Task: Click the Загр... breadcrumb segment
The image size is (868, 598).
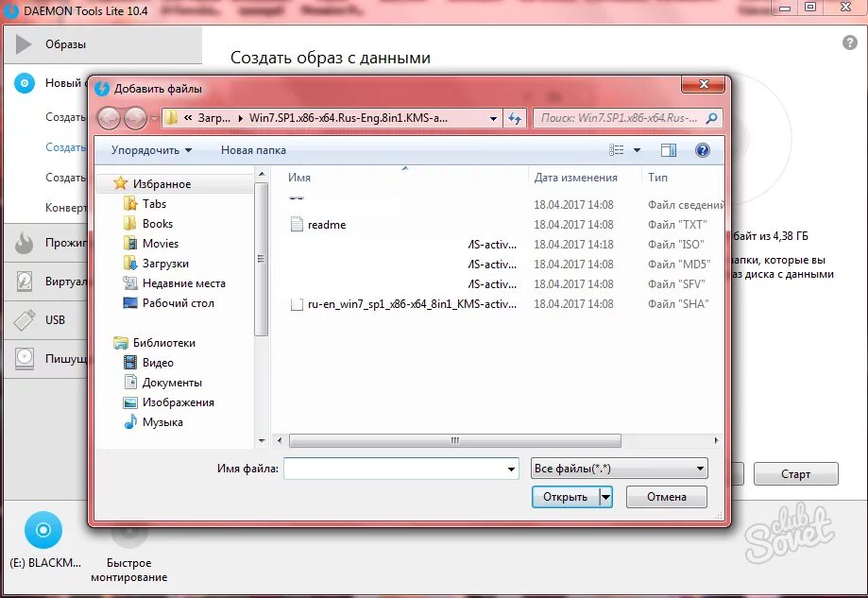Action: [214, 118]
